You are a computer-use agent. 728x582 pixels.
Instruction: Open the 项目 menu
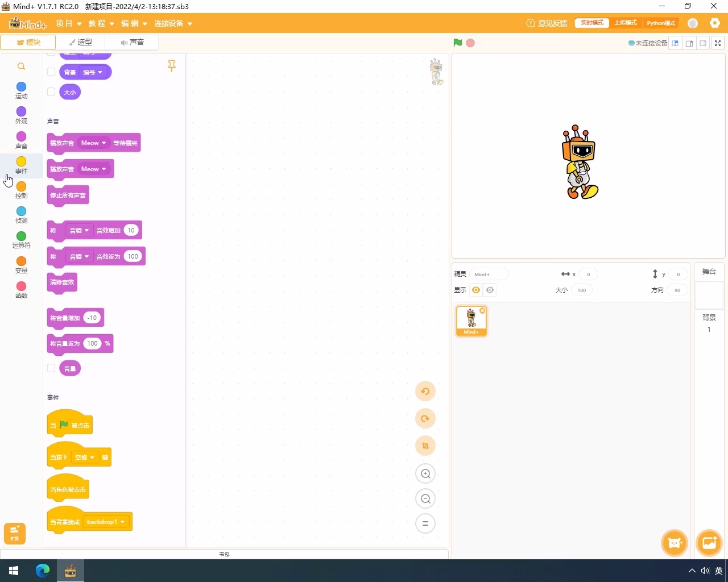68,23
